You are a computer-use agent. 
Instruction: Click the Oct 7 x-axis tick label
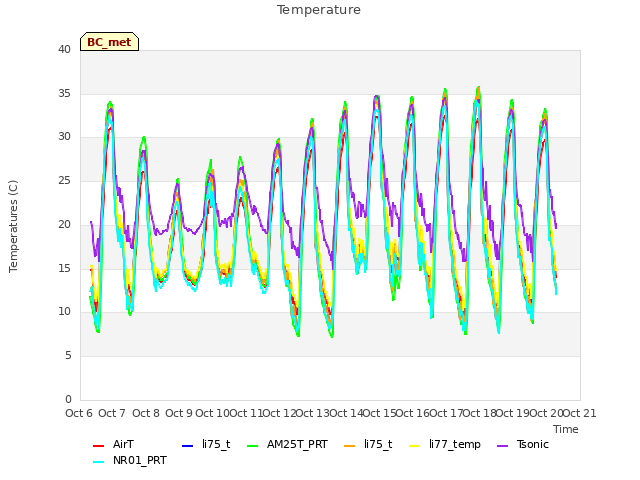coord(112,413)
